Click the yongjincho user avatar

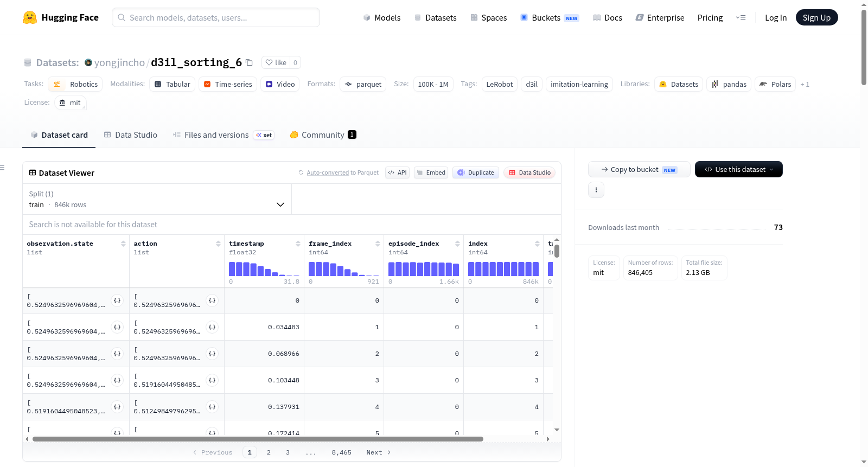[88, 62]
